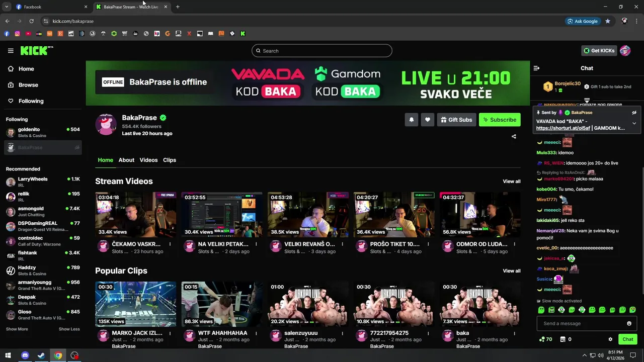
Task: Open the user avatar menu
Action: tap(625, 50)
